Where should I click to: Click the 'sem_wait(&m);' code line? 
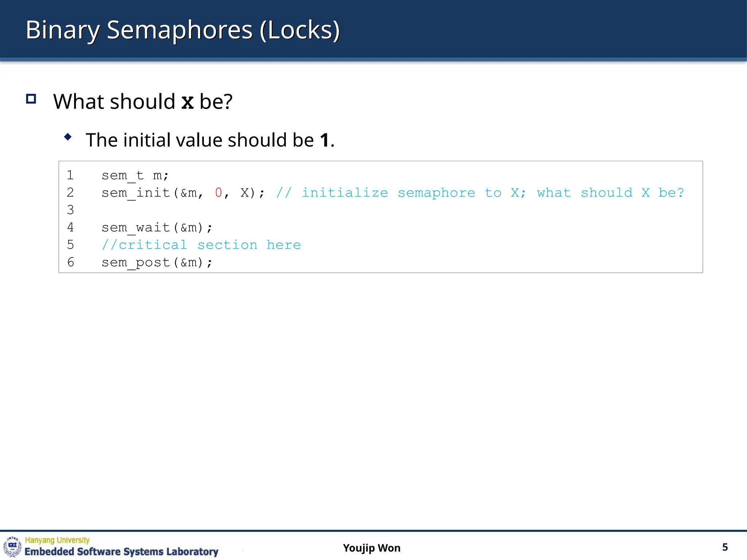157,227
